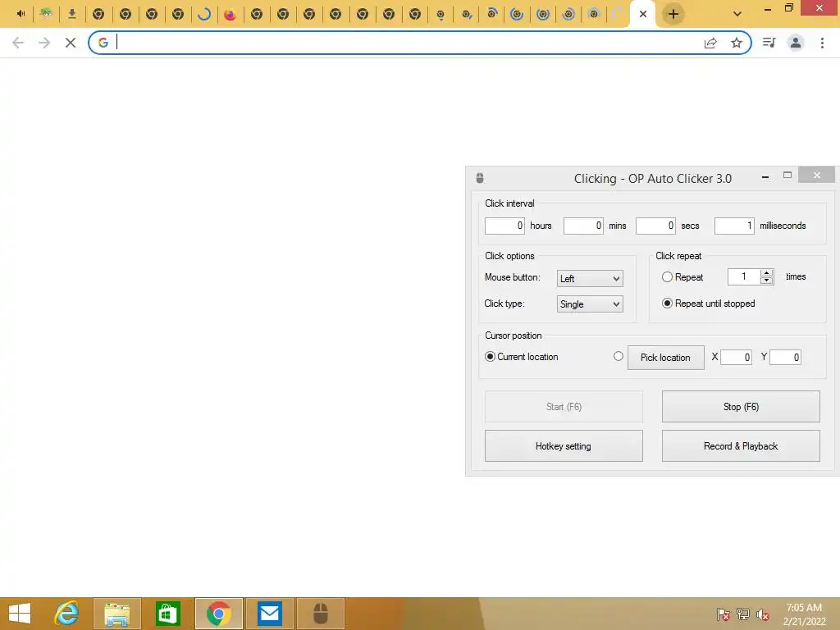
Task: Decrease repeat times with down arrow
Action: pos(767,281)
